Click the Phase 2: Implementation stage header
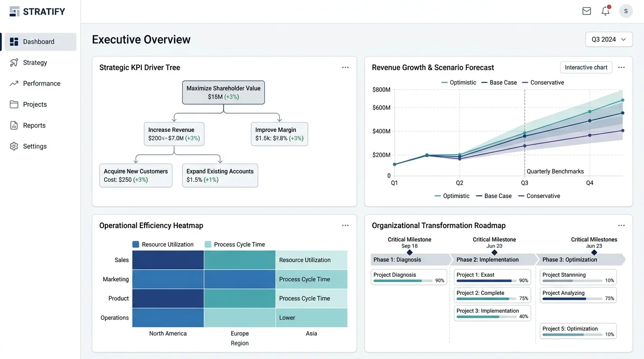This screenshot has width=644, height=359. pos(494,259)
